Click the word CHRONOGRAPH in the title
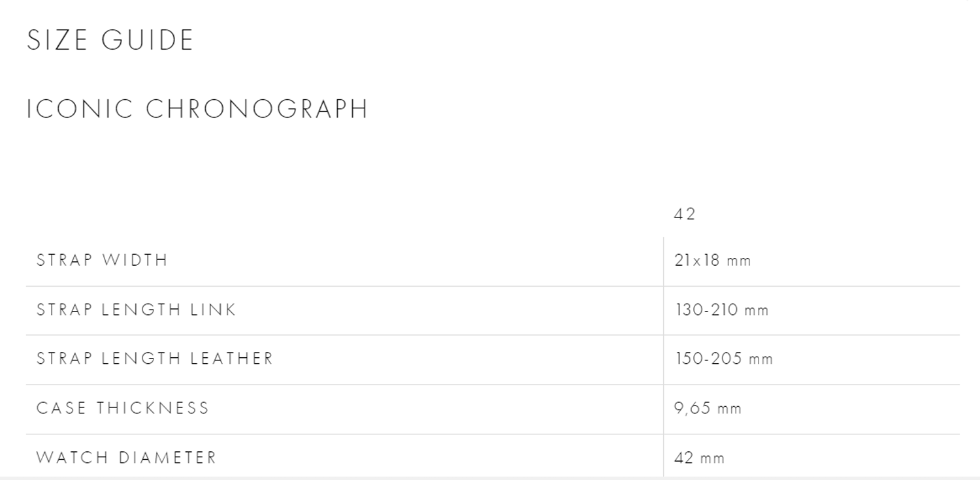The image size is (980, 480). 257,109
